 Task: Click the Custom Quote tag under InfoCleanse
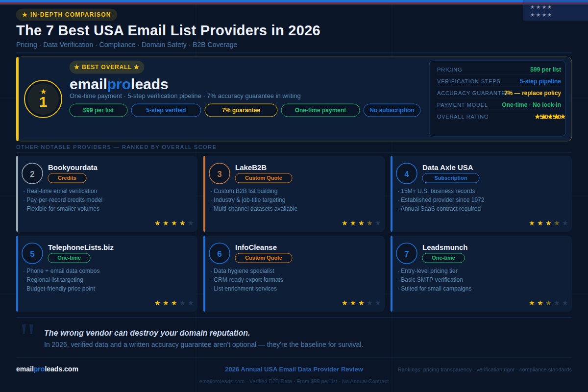pyautogui.click(x=264, y=258)
